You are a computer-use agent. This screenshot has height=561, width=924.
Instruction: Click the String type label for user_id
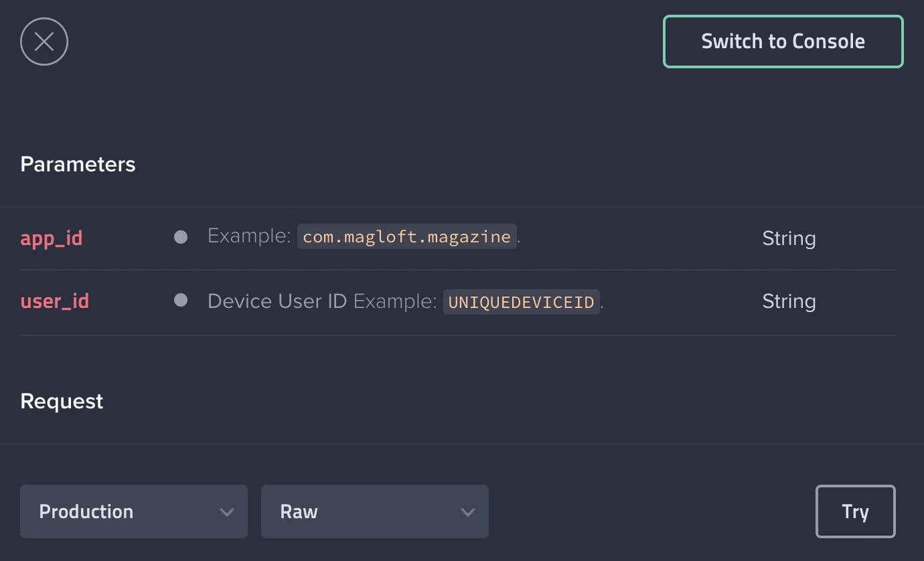[789, 301]
